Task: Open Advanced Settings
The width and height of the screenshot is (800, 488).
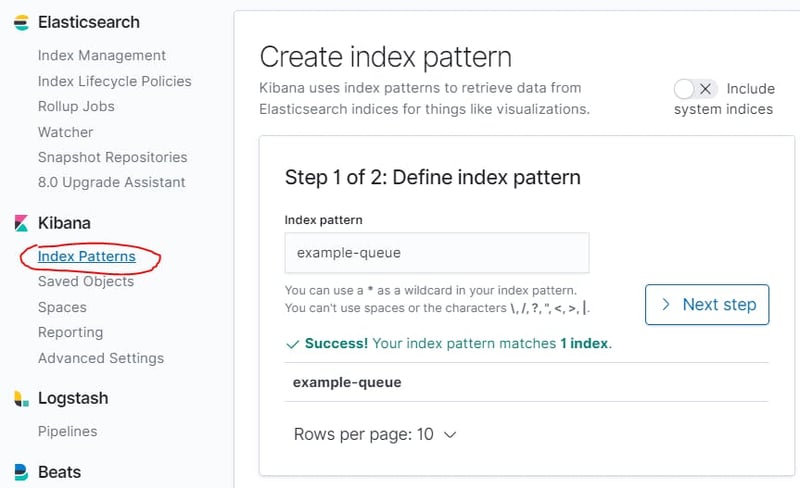Action: pyautogui.click(x=101, y=358)
